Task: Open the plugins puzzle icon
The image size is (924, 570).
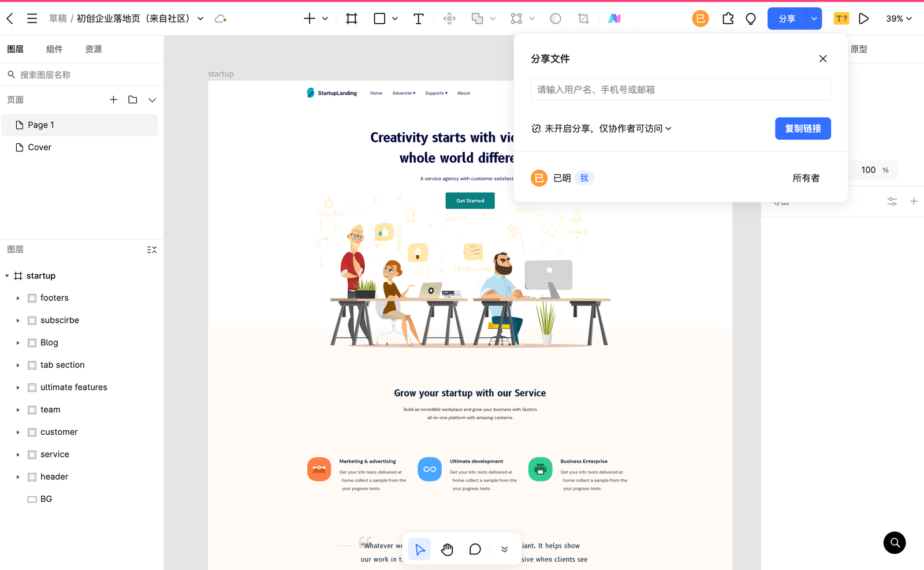Action: tap(728, 18)
